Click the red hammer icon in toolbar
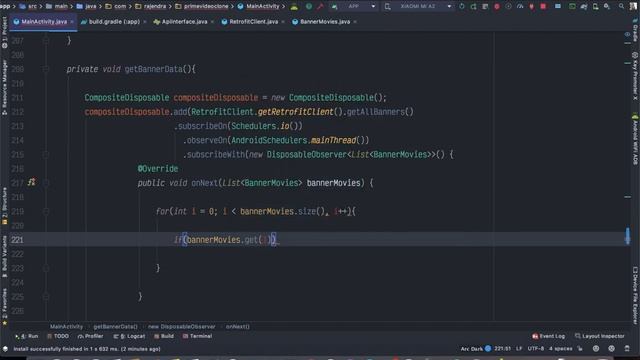Image resolution: width=640 pixels, height=360 pixels. pos(321,6)
